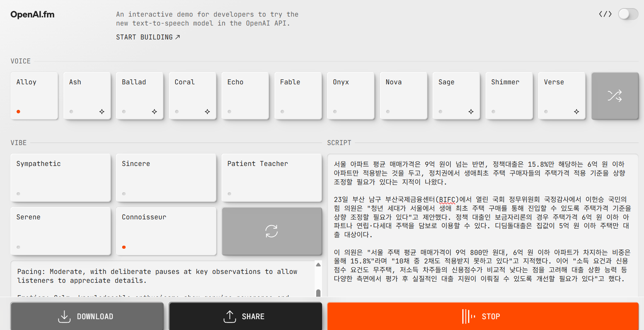644x330 pixels.
Task: Open the START BUILDING link
Action: click(148, 37)
